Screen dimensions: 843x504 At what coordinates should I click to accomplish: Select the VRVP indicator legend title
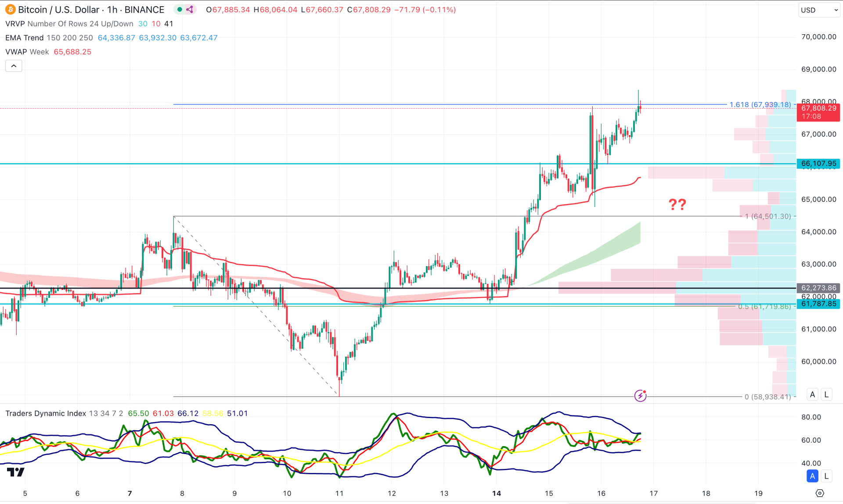(15, 24)
